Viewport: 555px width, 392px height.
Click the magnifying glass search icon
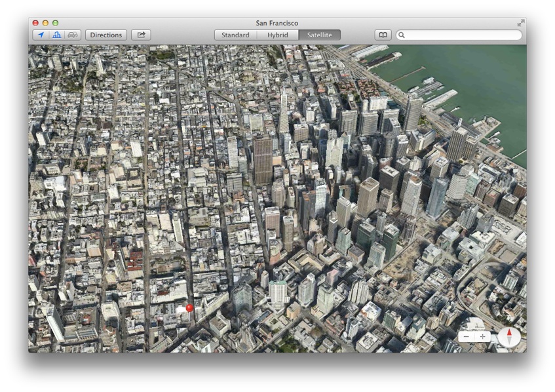click(x=402, y=35)
